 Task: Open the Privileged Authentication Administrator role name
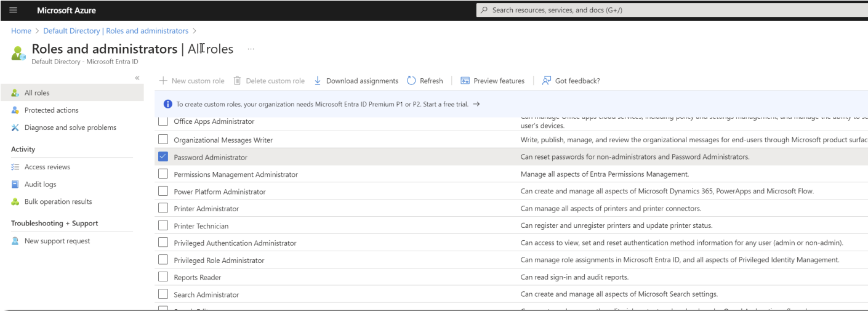click(235, 243)
